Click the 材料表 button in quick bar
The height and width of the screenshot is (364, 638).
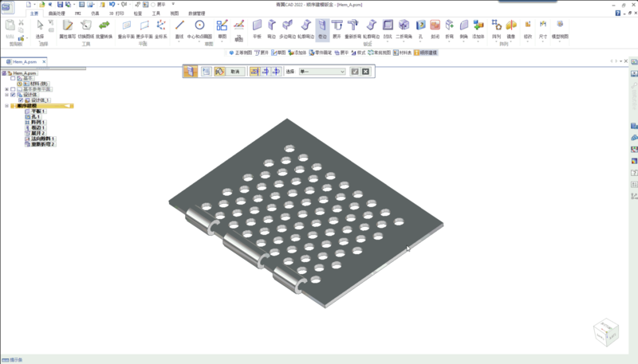point(395,53)
